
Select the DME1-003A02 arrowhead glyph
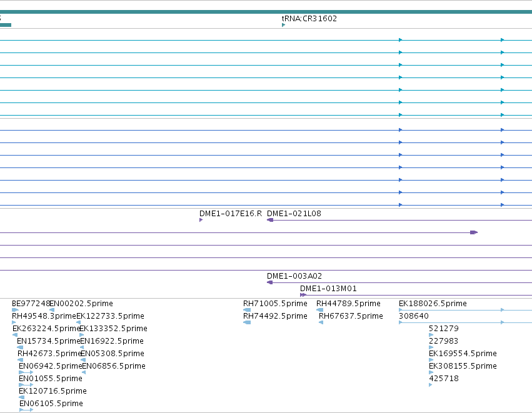click(x=269, y=282)
